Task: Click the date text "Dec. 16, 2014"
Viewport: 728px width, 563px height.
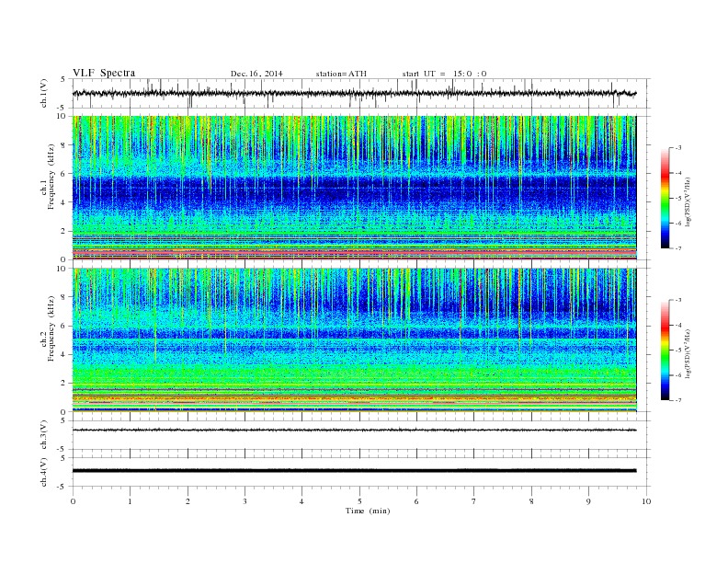Action: (256, 74)
